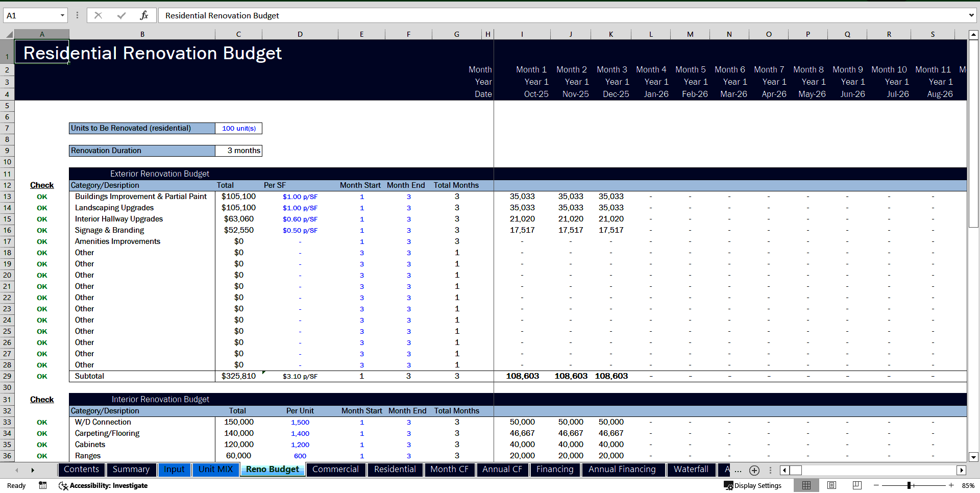980x493 pixels.
Task: Add a new sheet with plus icon
Action: pyautogui.click(x=754, y=470)
